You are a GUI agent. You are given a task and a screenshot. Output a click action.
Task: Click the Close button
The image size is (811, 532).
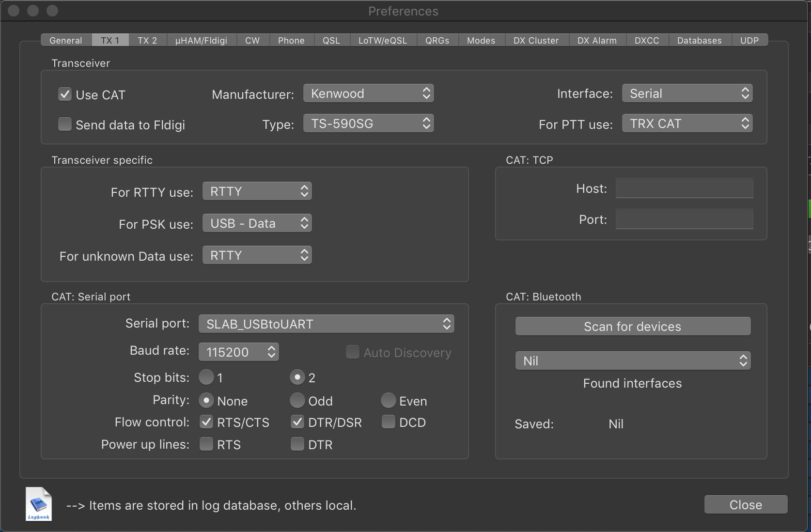[745, 504]
